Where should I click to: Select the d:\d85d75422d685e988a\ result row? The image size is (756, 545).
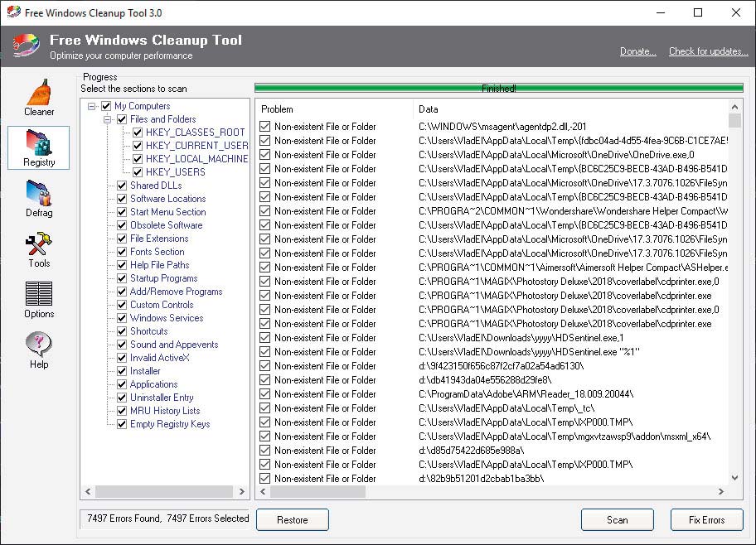492,451
